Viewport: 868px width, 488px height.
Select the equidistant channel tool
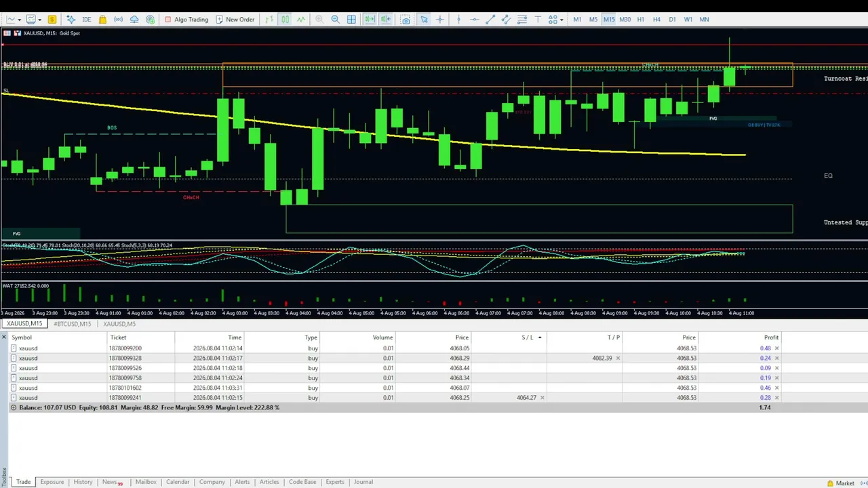tap(506, 19)
